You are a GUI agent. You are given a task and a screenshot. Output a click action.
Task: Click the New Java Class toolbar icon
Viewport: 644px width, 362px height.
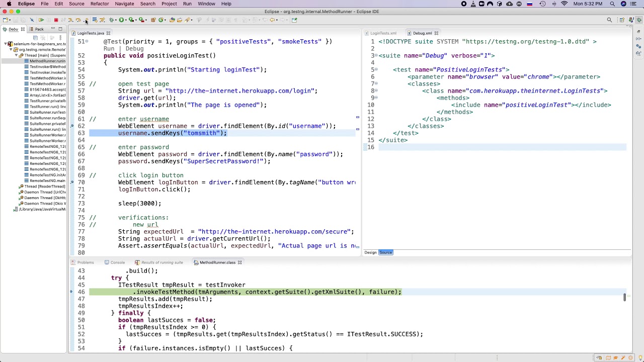[x=161, y=20]
